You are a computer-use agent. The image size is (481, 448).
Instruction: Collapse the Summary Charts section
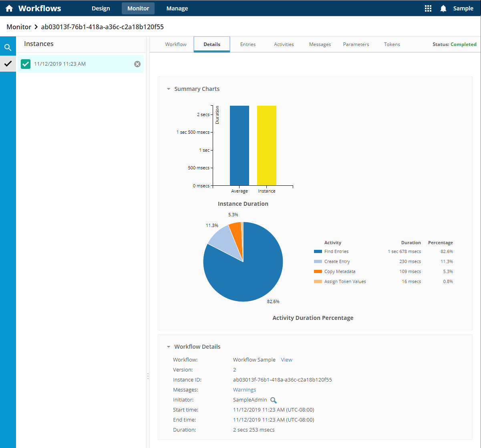169,89
